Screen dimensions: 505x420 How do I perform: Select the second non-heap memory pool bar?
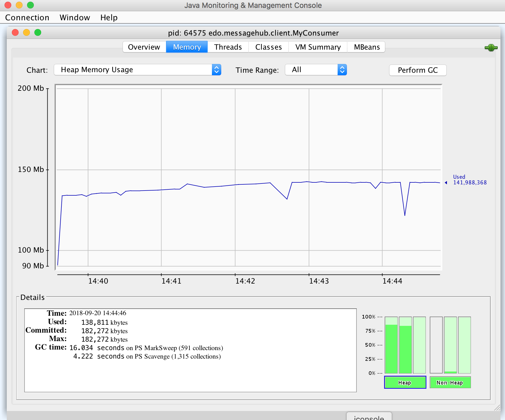[450, 345]
